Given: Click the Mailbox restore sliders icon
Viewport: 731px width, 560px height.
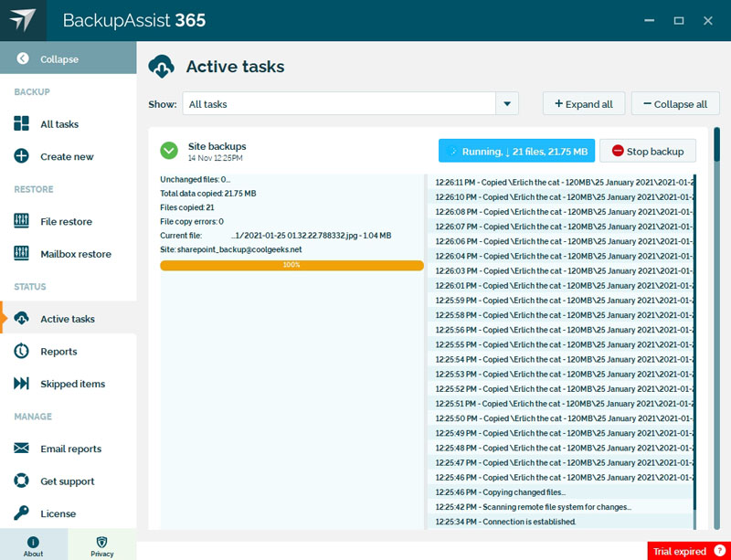Looking at the screenshot, I should (x=21, y=254).
